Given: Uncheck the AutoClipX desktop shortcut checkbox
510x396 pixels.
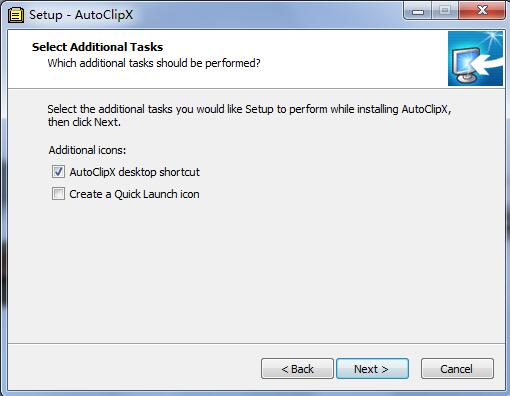Looking at the screenshot, I should point(58,172).
